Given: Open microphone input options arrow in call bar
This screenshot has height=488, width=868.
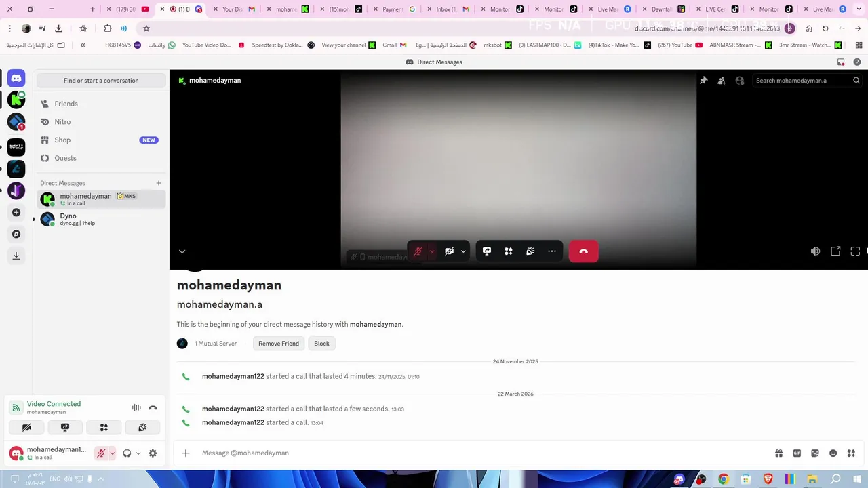Looking at the screenshot, I should (x=432, y=251).
